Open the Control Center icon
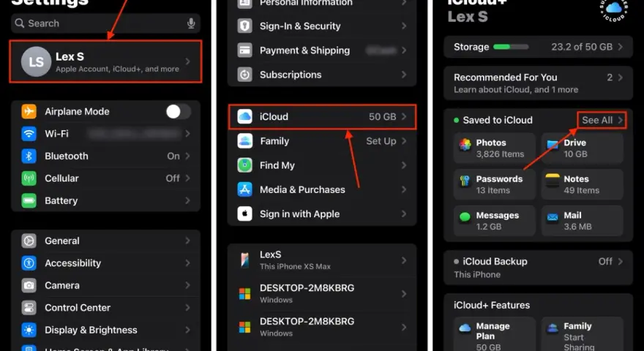The image size is (644, 351). (29, 307)
